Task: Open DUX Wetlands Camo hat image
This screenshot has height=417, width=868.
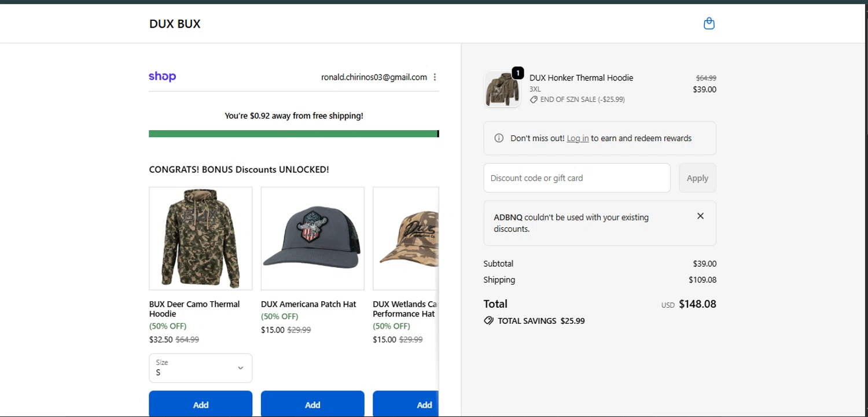Action: [x=406, y=238]
